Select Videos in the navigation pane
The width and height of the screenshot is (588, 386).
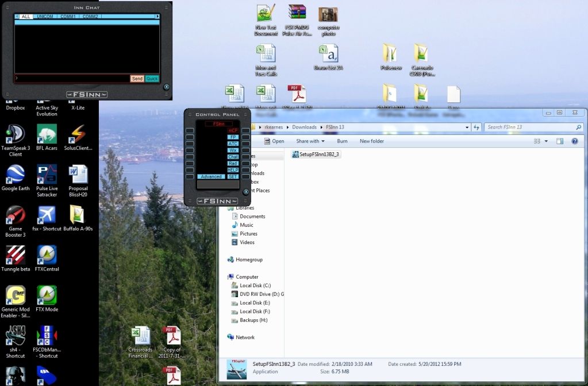pyautogui.click(x=243, y=242)
